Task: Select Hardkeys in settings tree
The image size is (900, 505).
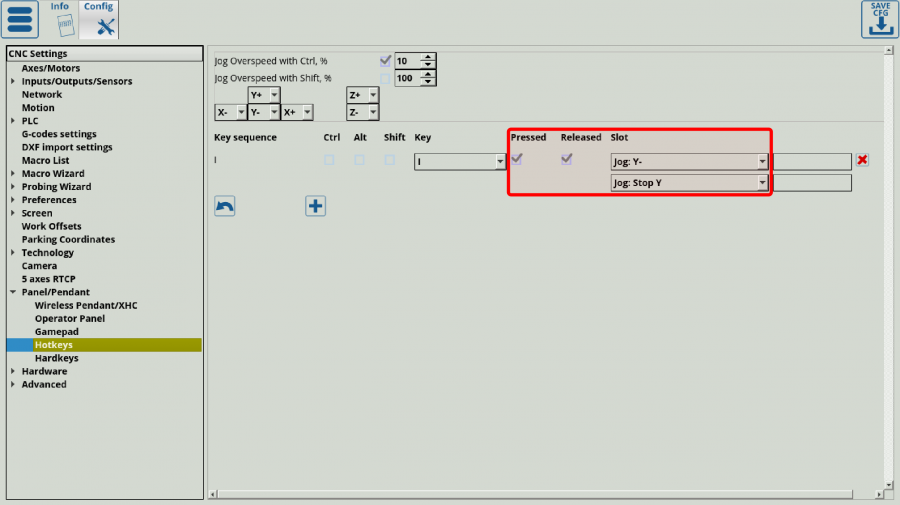Action: coord(56,358)
